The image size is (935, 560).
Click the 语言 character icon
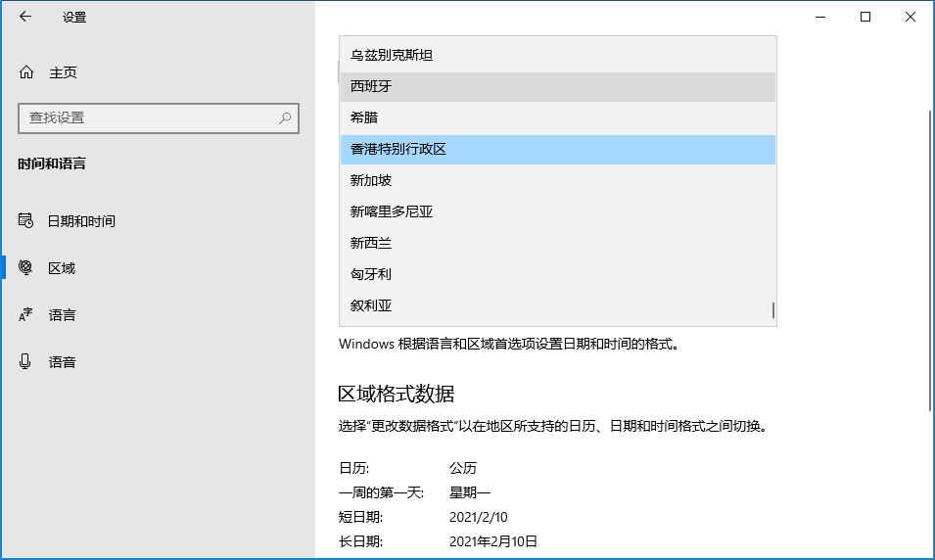(x=25, y=314)
